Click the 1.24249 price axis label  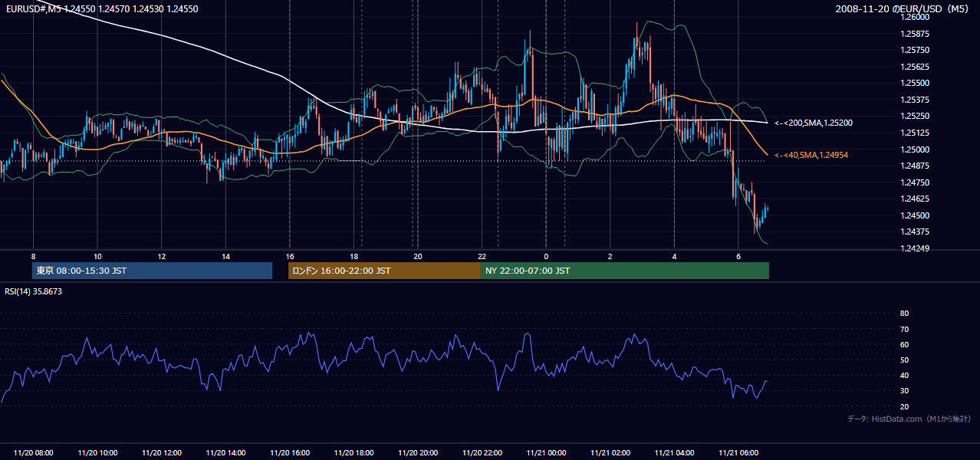tap(913, 248)
